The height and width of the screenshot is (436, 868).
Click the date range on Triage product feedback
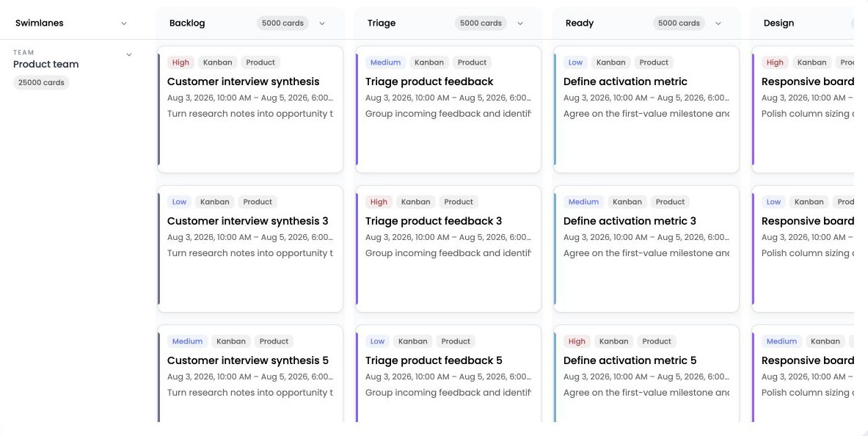click(448, 98)
